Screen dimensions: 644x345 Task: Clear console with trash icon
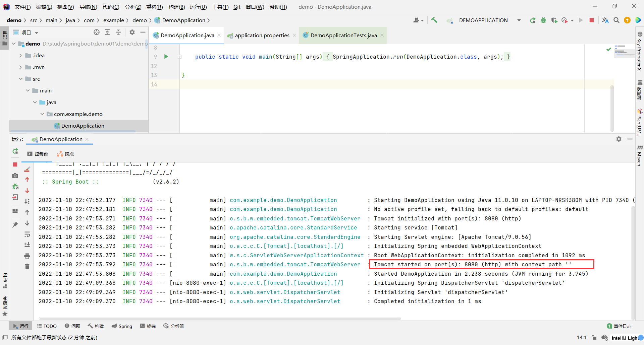coord(27,267)
